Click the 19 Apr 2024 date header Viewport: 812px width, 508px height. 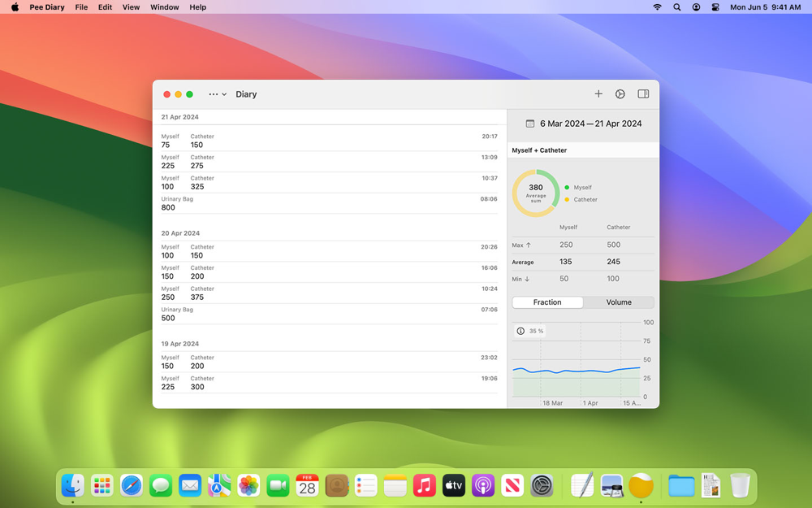point(179,344)
